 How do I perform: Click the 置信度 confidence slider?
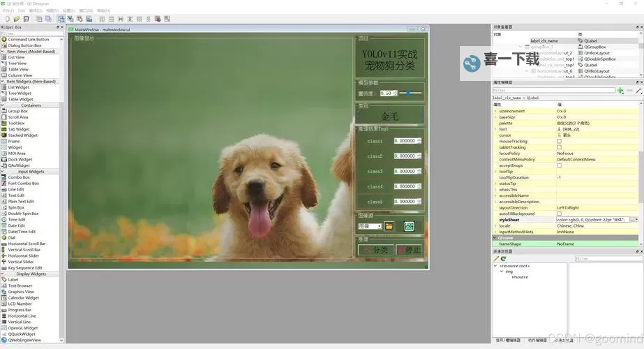coord(412,93)
